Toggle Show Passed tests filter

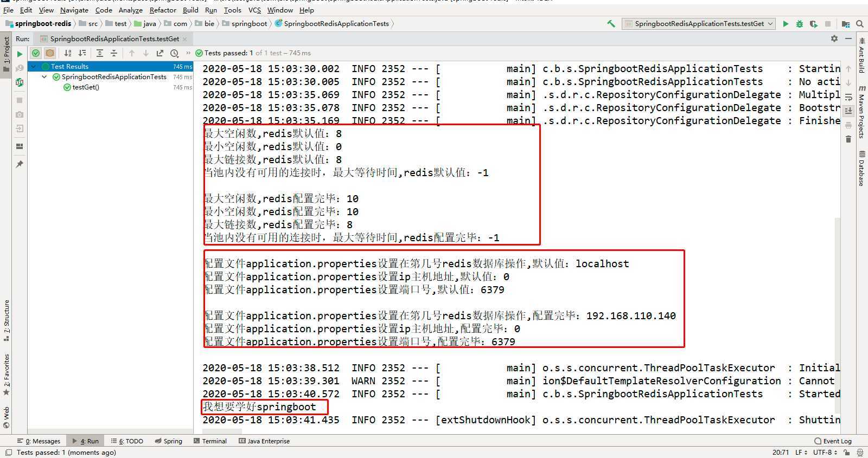pos(36,53)
